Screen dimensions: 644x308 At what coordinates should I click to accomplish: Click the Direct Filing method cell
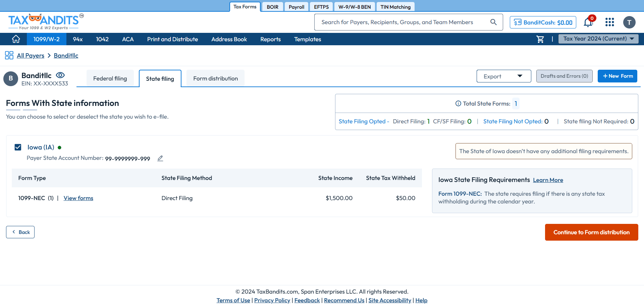(x=177, y=198)
